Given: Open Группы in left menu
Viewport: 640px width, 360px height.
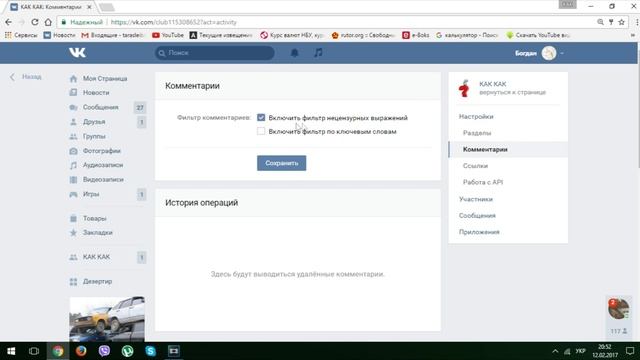Looking at the screenshot, I should click(x=94, y=136).
